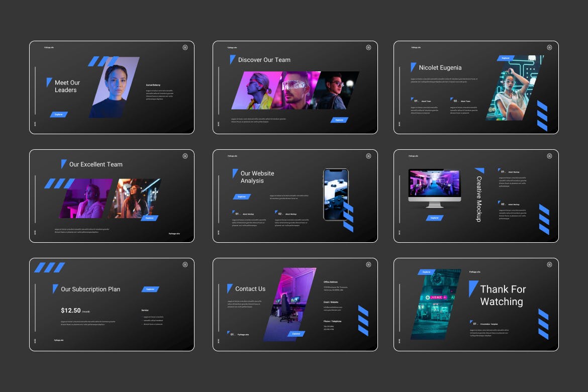Open menu icon on Our Subscription Plan slide

tap(185, 264)
